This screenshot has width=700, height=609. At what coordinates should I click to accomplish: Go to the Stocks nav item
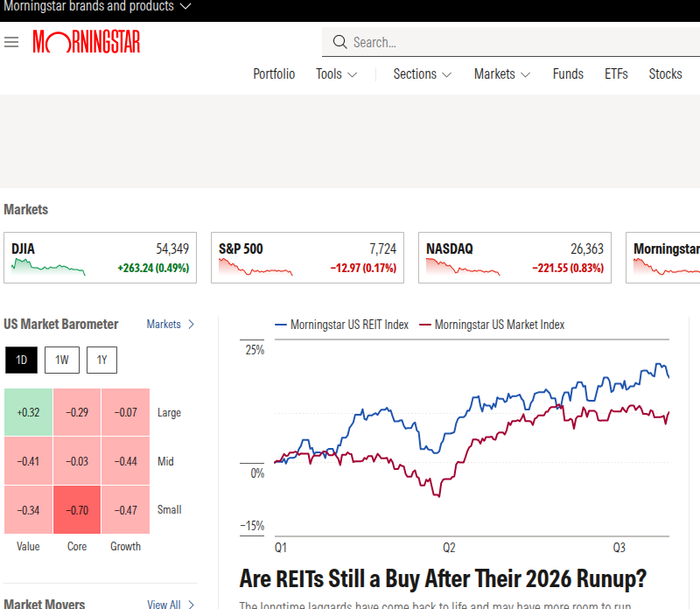click(x=665, y=73)
